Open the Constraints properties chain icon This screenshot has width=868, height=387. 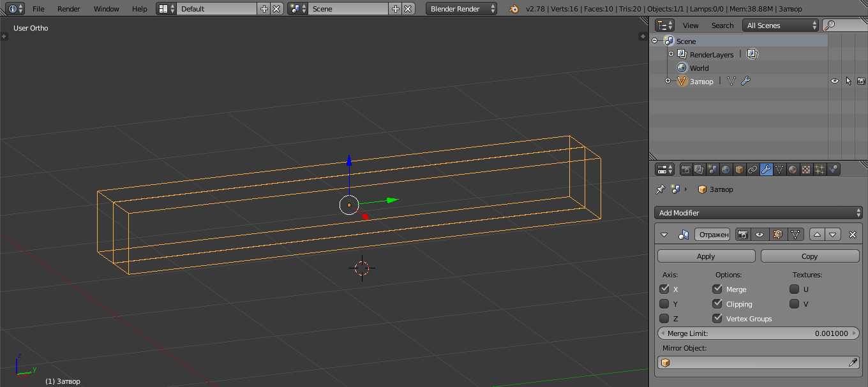pos(752,170)
